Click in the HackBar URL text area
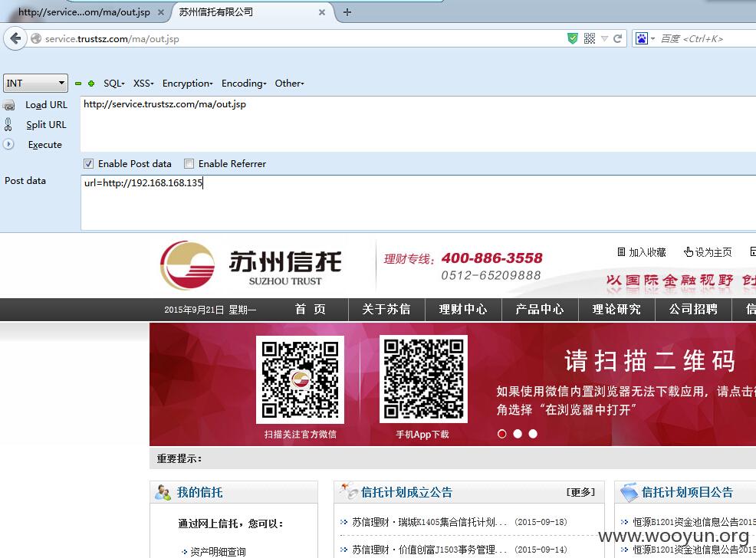 point(418,124)
